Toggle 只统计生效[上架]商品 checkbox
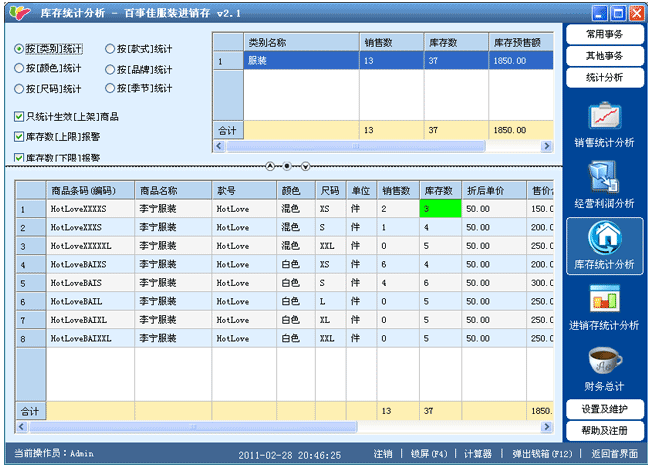The width and height of the screenshot is (650, 467). 19,116
